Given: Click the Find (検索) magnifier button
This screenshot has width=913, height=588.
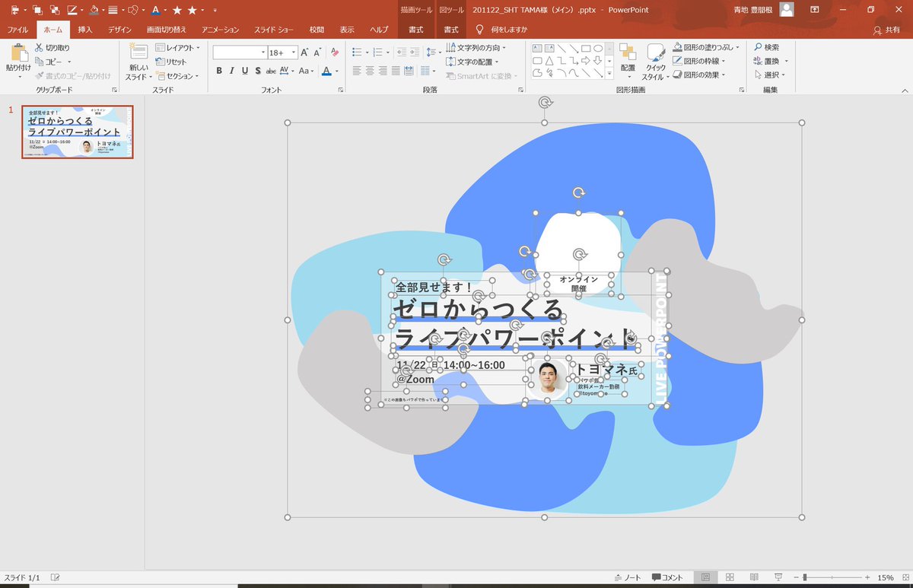Looking at the screenshot, I should click(x=766, y=47).
